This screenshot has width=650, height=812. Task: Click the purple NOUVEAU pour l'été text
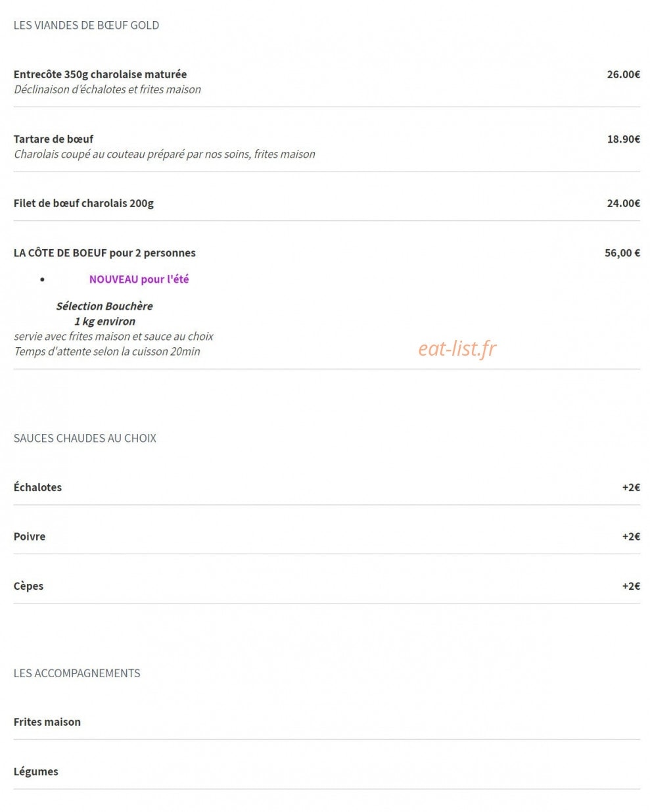point(139,279)
